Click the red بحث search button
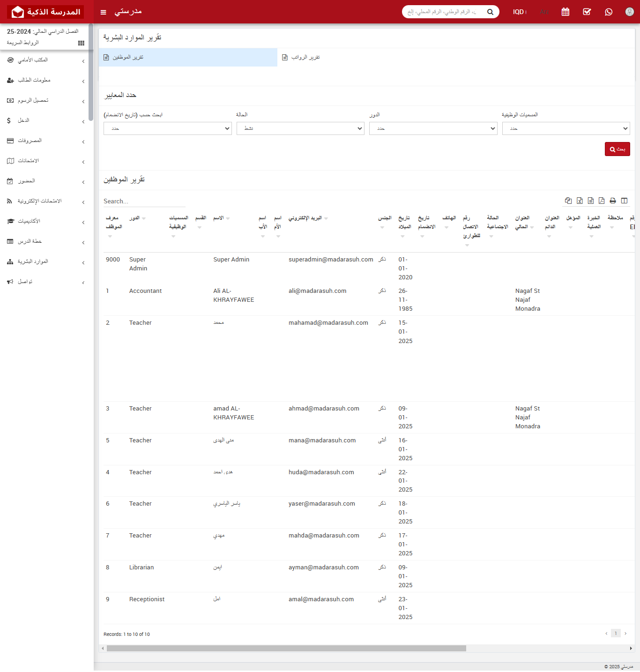Image resolution: width=640 pixels, height=672 pixels. coord(617,149)
